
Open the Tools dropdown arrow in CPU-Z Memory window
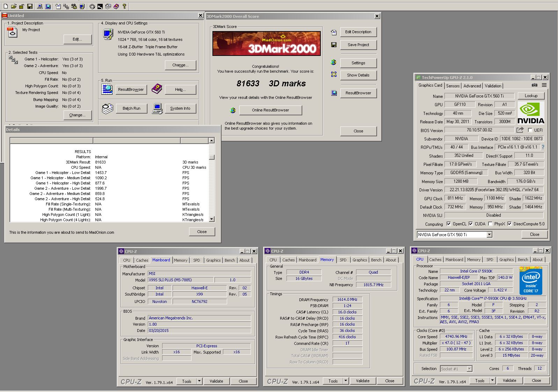click(346, 381)
